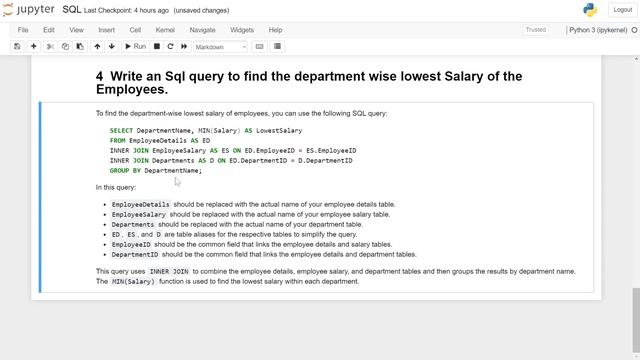Restart the kernel icon
This screenshot has width=640, height=360.
coord(171,47)
